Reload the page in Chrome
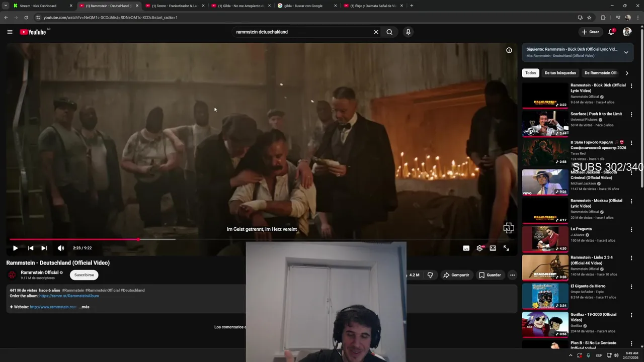This screenshot has width=644, height=362. 26,18
